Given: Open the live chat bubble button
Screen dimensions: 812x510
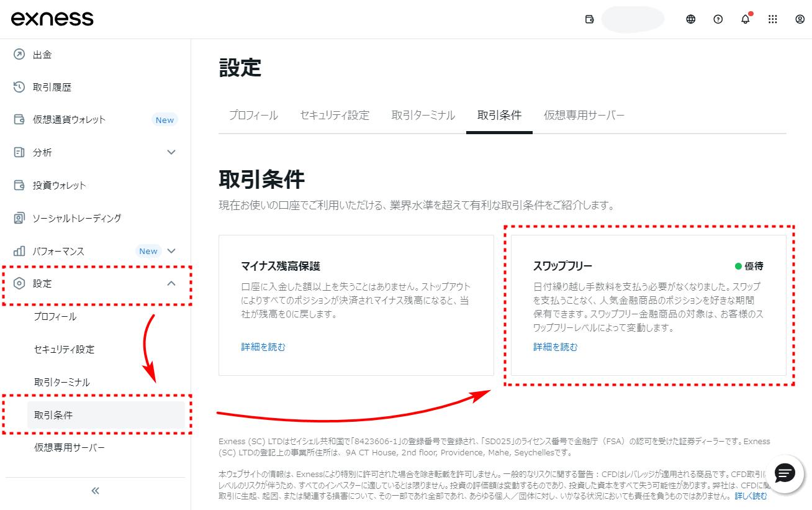Looking at the screenshot, I should 785,473.
